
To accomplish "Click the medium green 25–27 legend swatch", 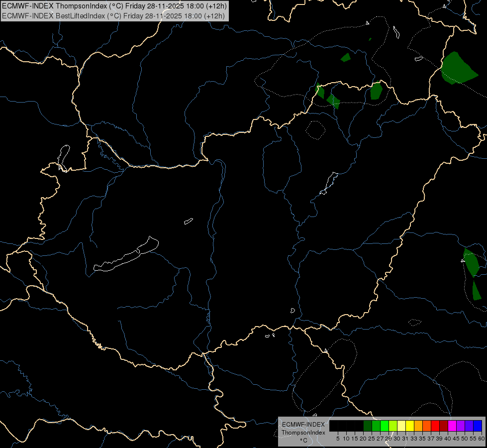I will point(376,426).
